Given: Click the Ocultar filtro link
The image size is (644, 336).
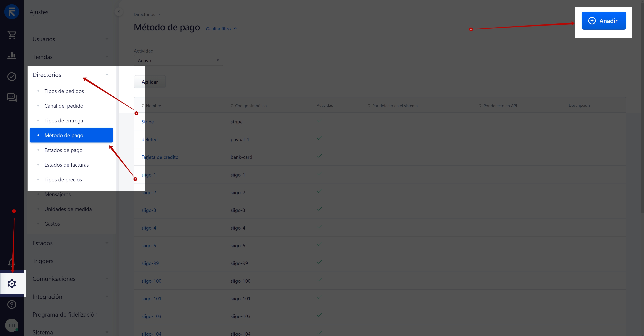Looking at the screenshot, I should 221,29.
